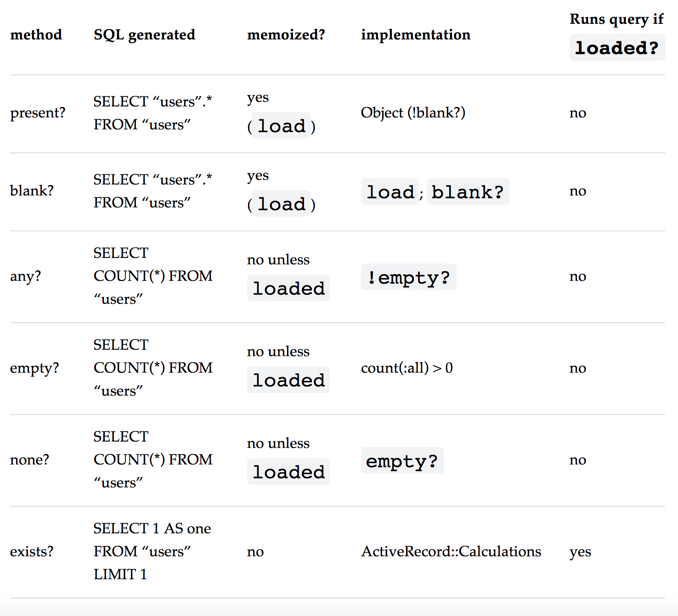Select the 'any?' method cell

pos(25,276)
